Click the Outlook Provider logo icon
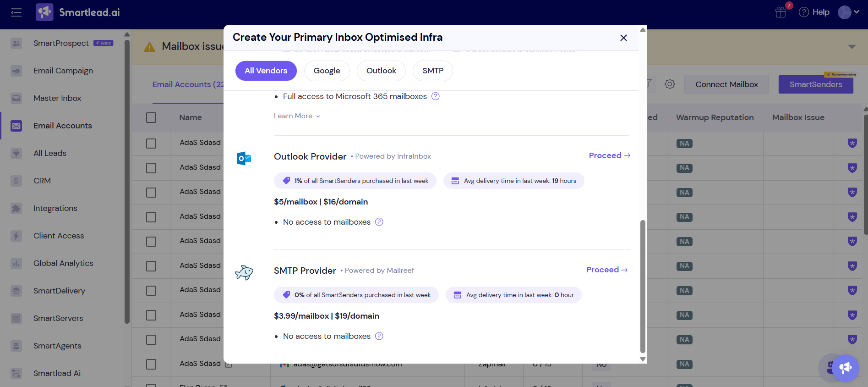868x387 pixels. tap(244, 158)
